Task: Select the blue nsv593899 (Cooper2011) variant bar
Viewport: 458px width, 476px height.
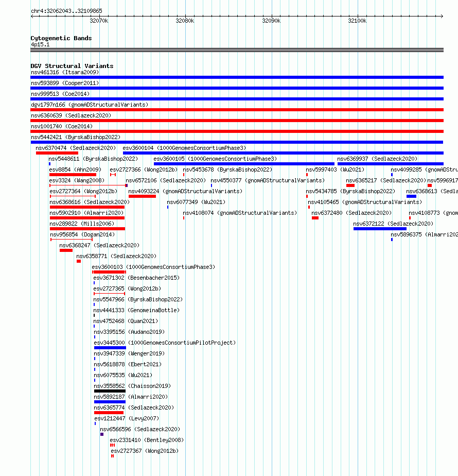Action: 237,88
